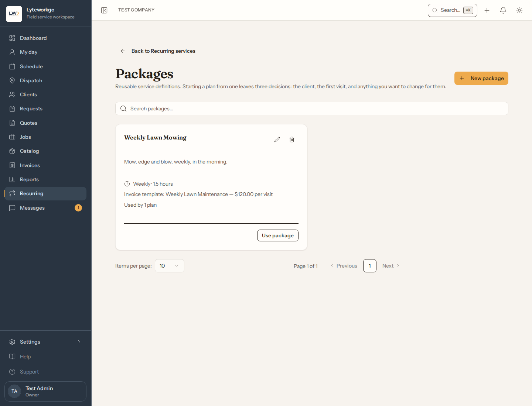The image size is (532, 406).
Task: Go back to Recurring services
Action: pyautogui.click(x=158, y=51)
